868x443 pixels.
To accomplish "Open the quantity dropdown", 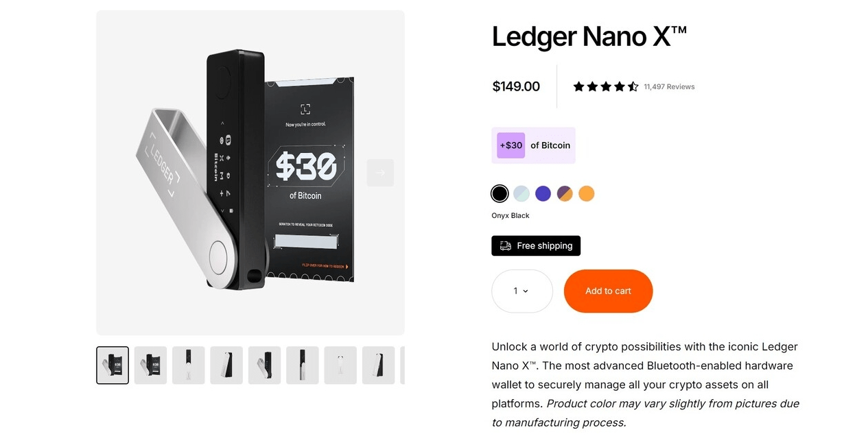I will (x=521, y=291).
